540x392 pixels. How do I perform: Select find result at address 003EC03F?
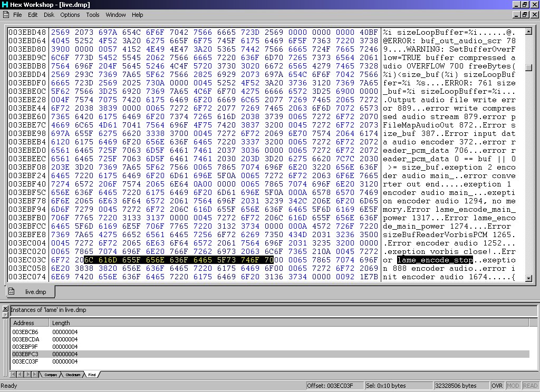click(270, 361)
